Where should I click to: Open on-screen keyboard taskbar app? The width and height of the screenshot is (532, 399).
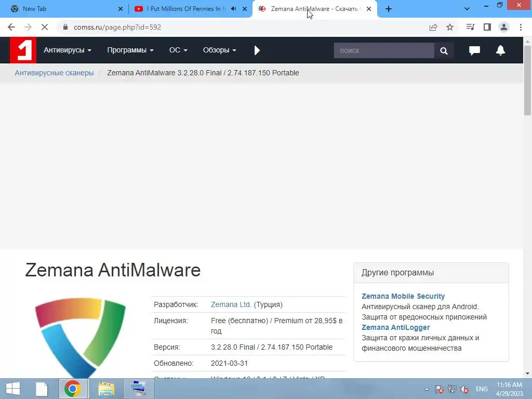coord(138,389)
